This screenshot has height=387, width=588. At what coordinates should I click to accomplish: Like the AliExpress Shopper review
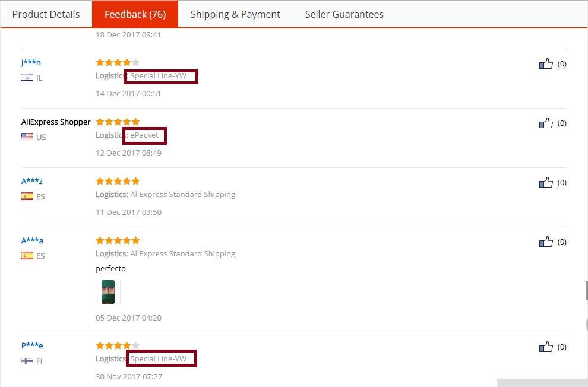(546, 123)
